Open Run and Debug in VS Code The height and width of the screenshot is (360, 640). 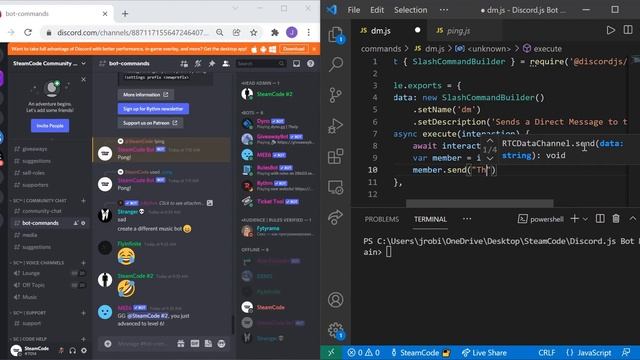[x=336, y=126]
